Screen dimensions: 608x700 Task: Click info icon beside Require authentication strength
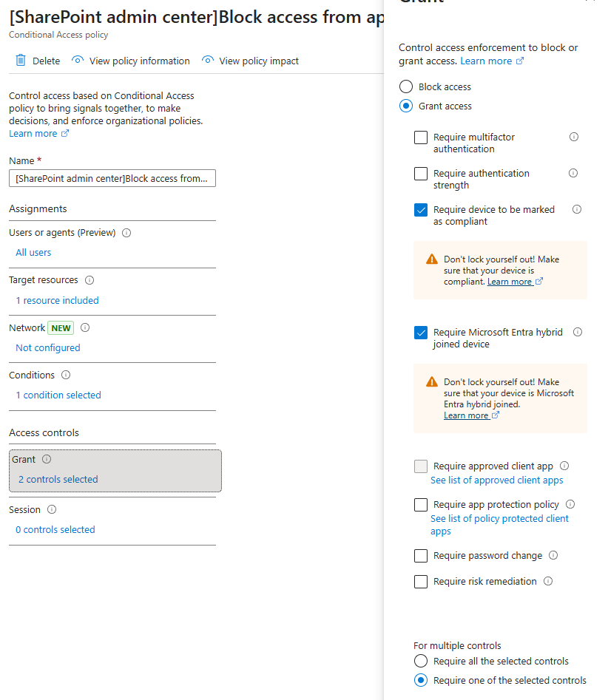573,173
